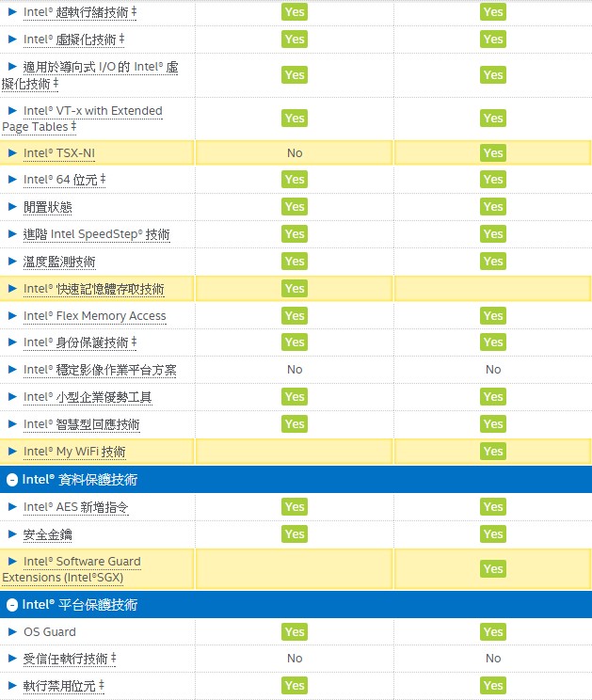
Task: Open the 安全金鑰 link
Action: coord(48,534)
